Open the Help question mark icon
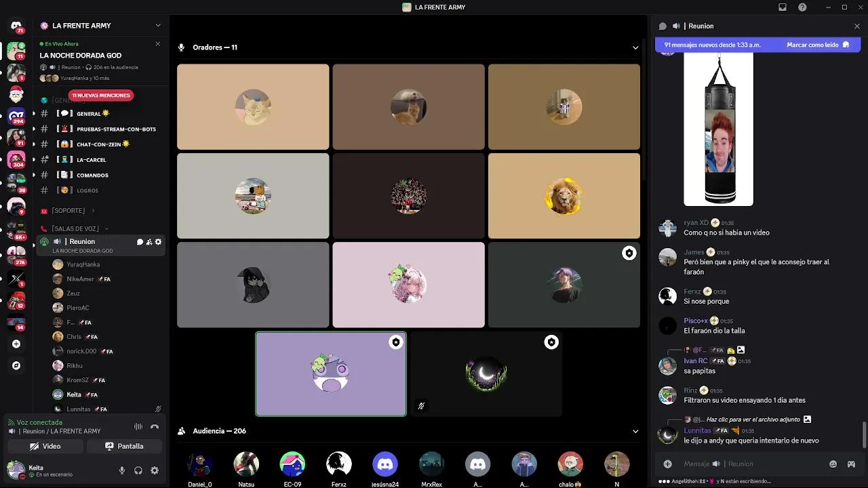This screenshot has width=868, height=488. pyautogui.click(x=802, y=7)
